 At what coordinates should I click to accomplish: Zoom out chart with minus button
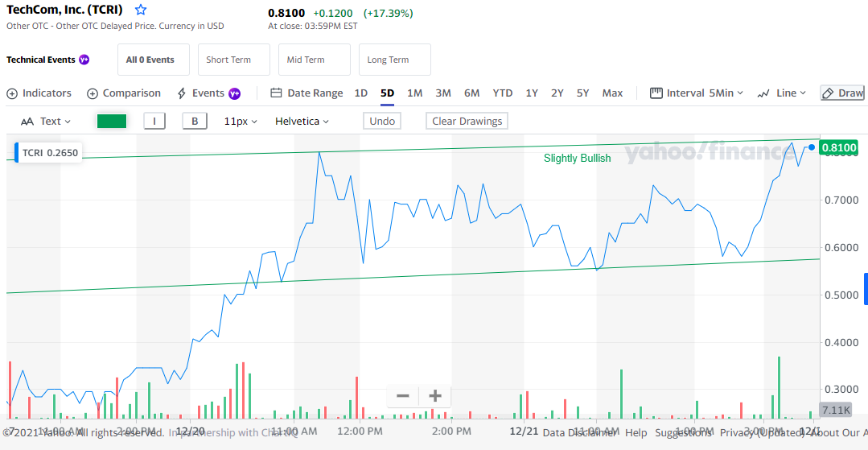(x=403, y=396)
